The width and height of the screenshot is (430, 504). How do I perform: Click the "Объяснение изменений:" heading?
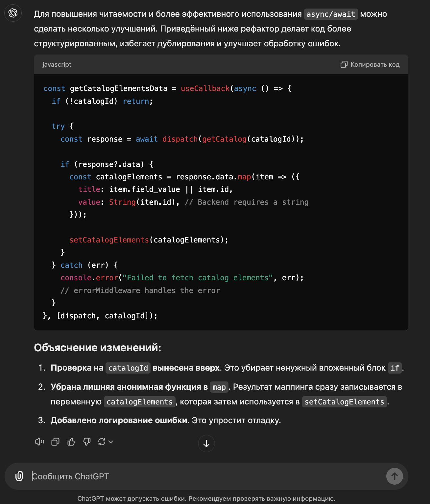[x=98, y=348]
